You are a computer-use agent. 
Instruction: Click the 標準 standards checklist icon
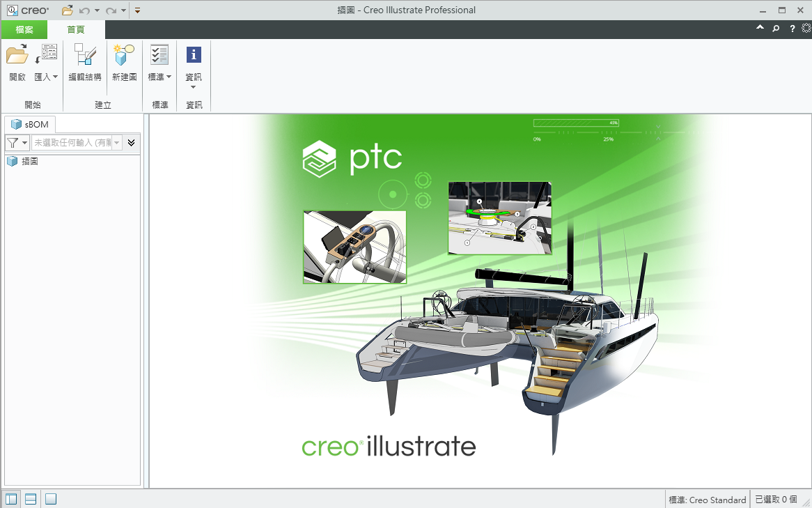pos(159,54)
